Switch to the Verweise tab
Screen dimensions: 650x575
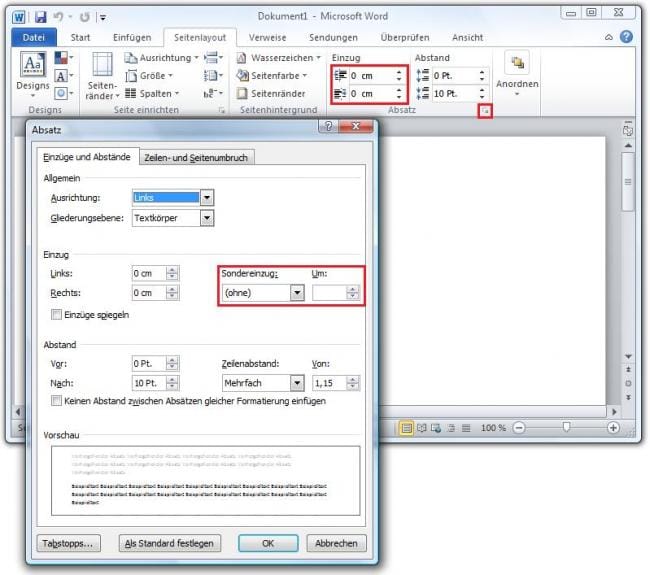(x=267, y=38)
